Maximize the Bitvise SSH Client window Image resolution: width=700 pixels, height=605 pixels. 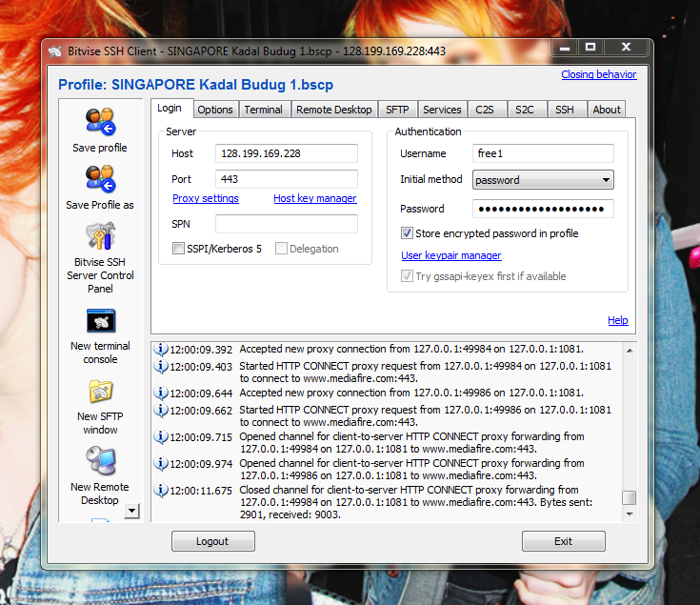pyautogui.click(x=590, y=47)
